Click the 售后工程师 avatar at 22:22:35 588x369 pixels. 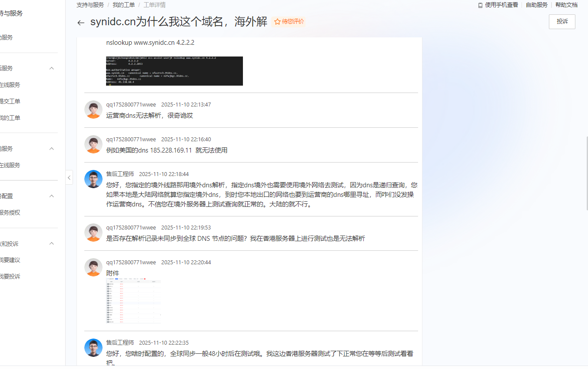pos(93,348)
